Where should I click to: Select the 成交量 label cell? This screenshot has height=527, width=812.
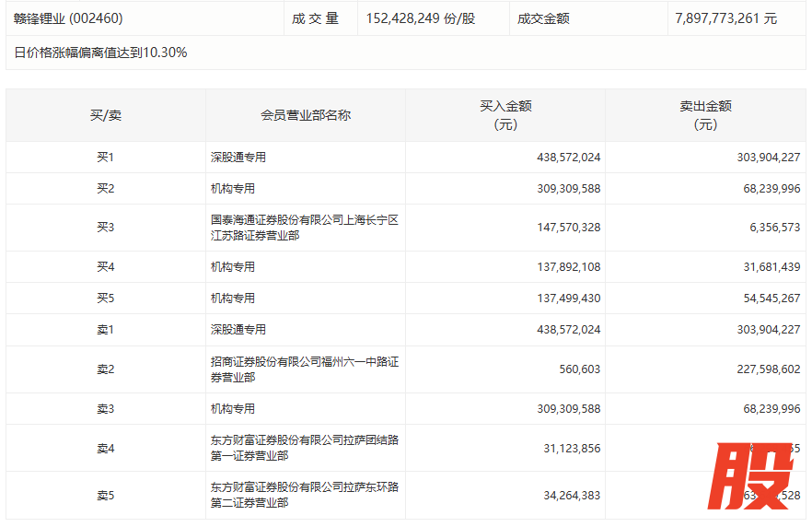click(x=316, y=18)
